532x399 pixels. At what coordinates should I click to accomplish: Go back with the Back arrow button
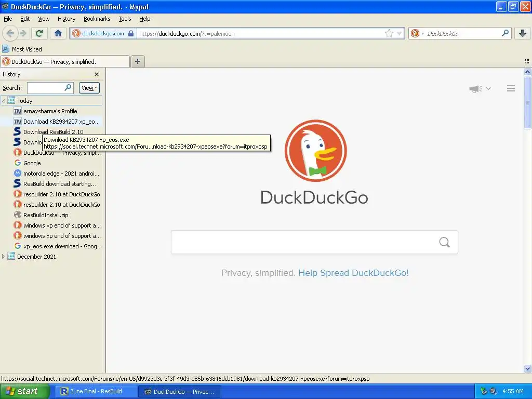point(10,33)
